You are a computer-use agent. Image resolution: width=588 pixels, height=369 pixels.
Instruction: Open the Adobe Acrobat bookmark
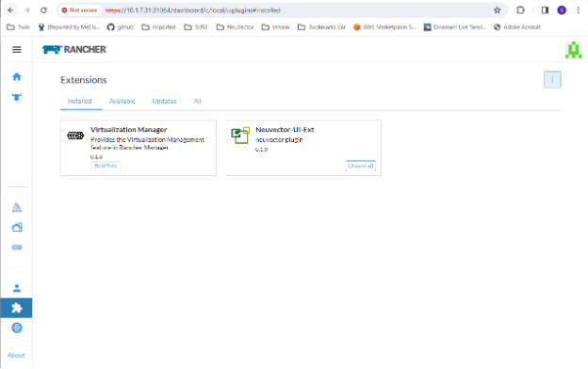[x=517, y=27]
